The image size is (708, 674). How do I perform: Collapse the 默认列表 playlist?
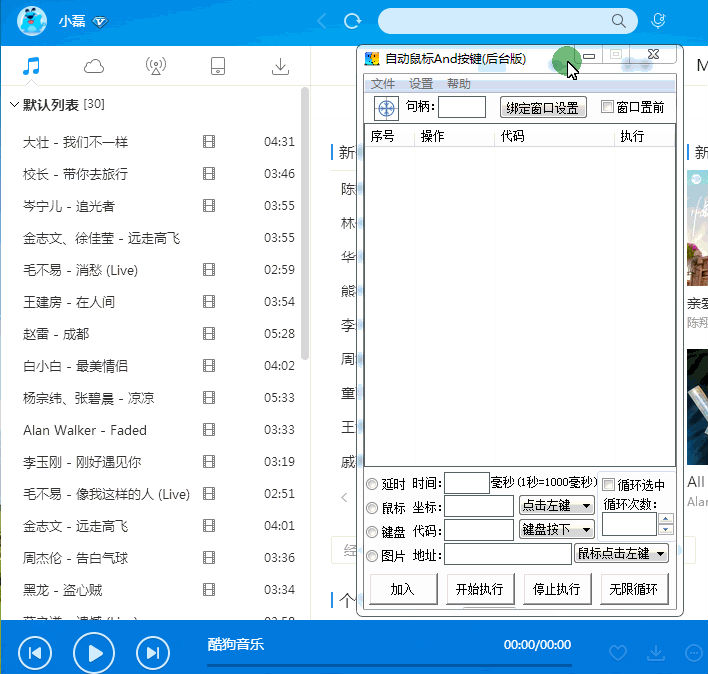(x=14, y=105)
